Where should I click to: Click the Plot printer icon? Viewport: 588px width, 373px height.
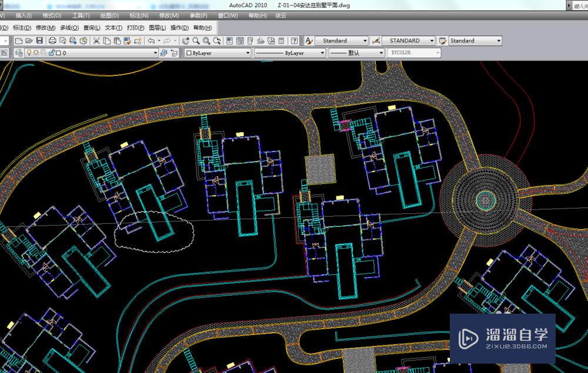(x=52, y=41)
